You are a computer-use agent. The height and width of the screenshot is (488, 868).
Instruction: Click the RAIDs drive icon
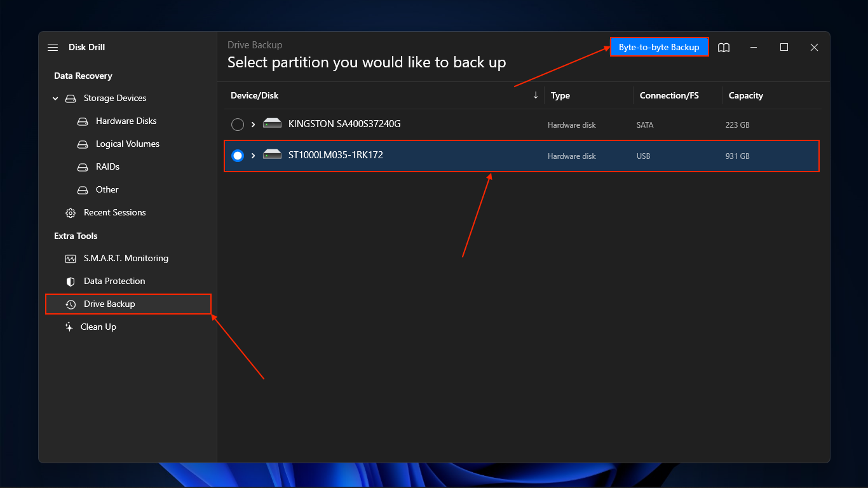pos(83,167)
